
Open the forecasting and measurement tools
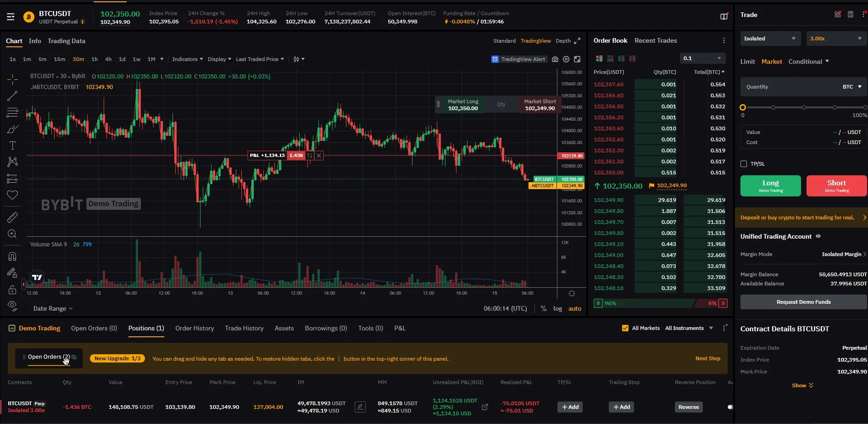coord(12,179)
